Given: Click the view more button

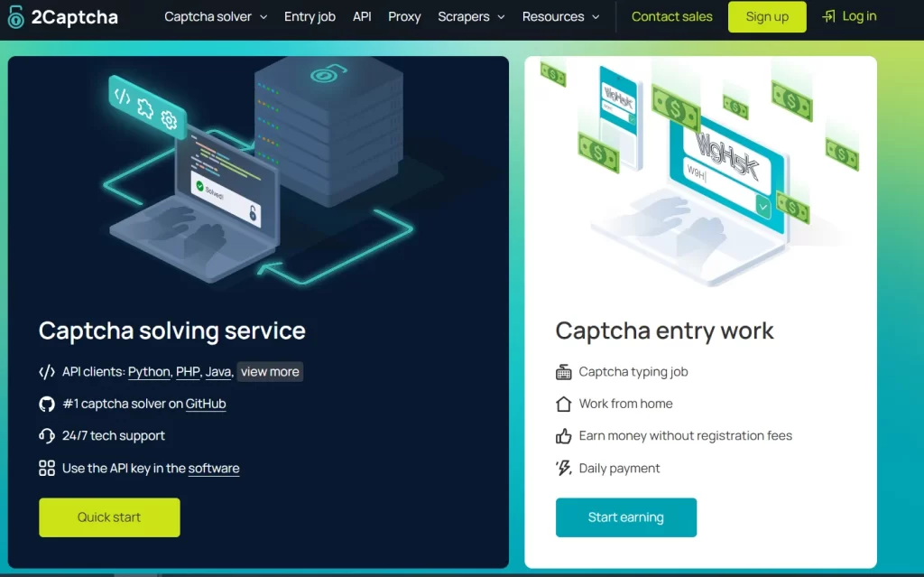Looking at the screenshot, I should click(270, 372).
